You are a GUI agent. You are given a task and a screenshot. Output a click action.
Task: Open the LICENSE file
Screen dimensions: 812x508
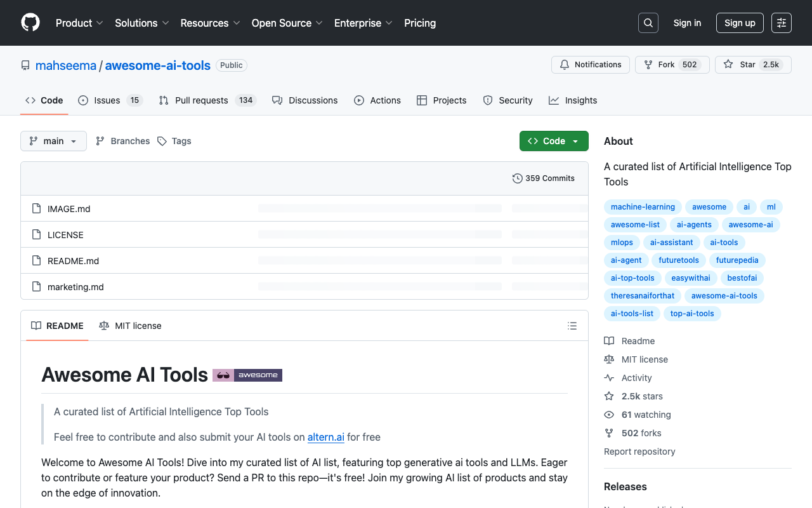(65, 235)
